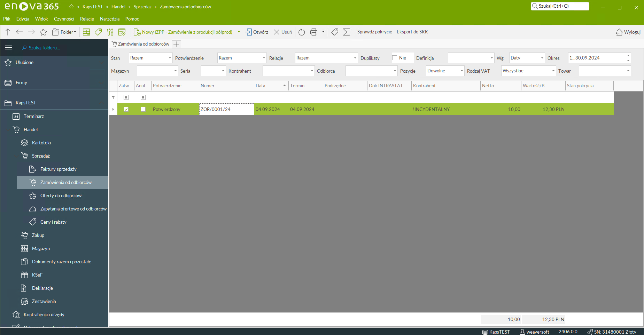
Task: Click the green filter sliders icon in toolbar
Action: click(x=110, y=32)
